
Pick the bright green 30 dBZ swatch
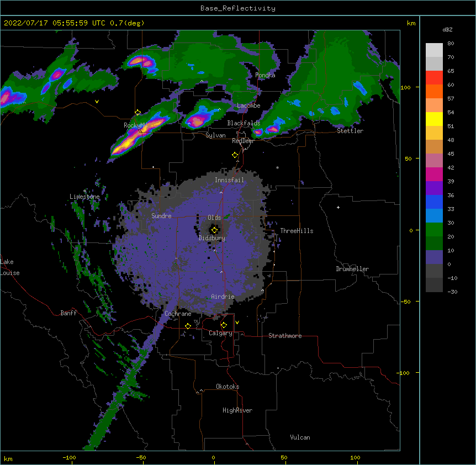434,230
